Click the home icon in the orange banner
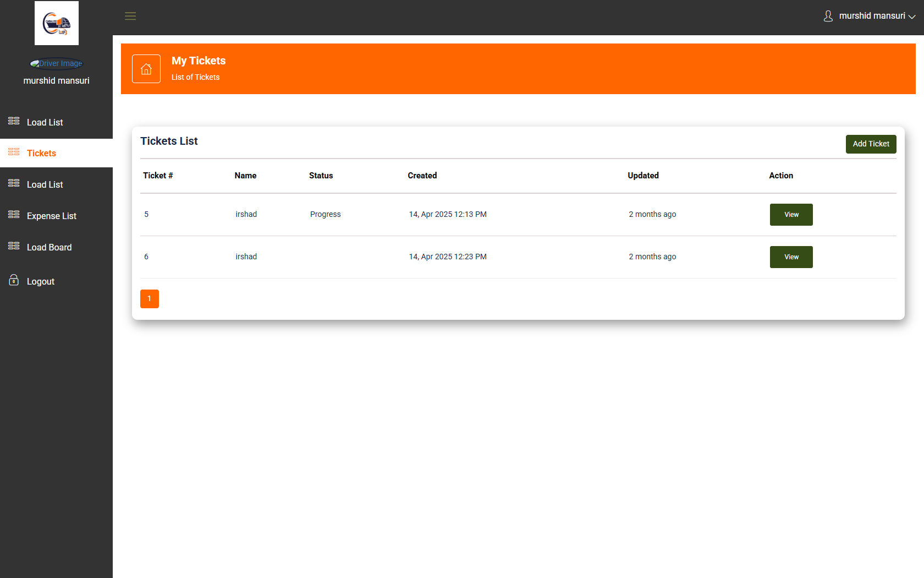This screenshot has width=924, height=578. pyautogui.click(x=146, y=69)
